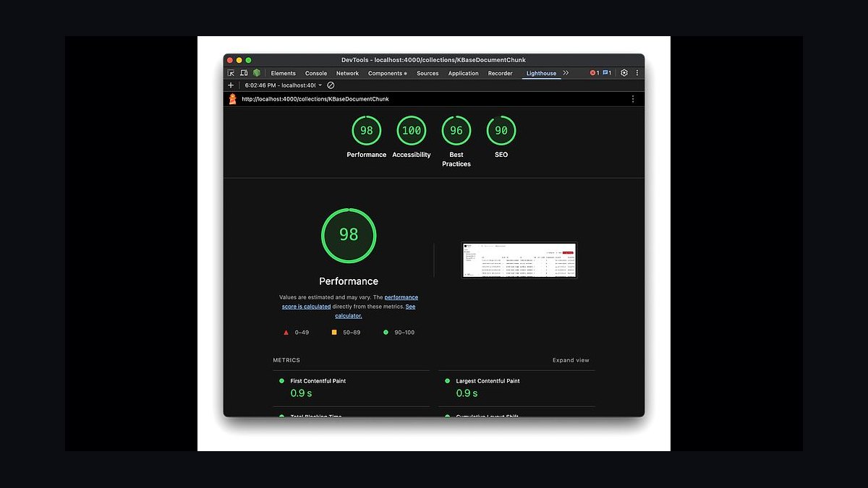The image size is (868, 488).
Task: Click the large Performance 98 gauge
Action: 349,234
